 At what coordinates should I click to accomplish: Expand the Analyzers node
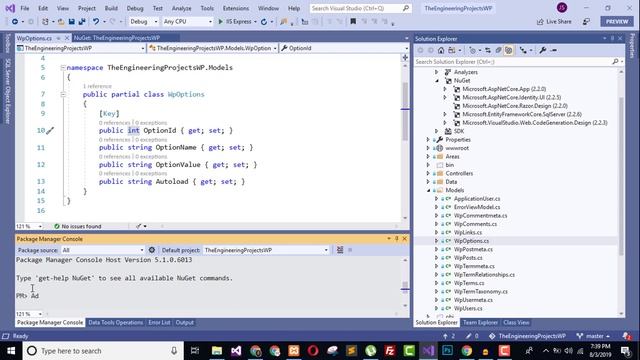(x=437, y=72)
